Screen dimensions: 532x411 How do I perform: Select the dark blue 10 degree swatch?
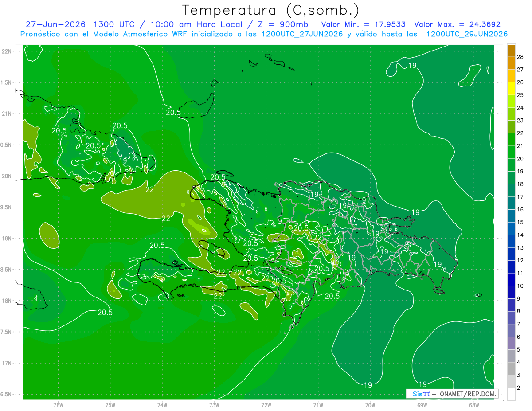511,280
